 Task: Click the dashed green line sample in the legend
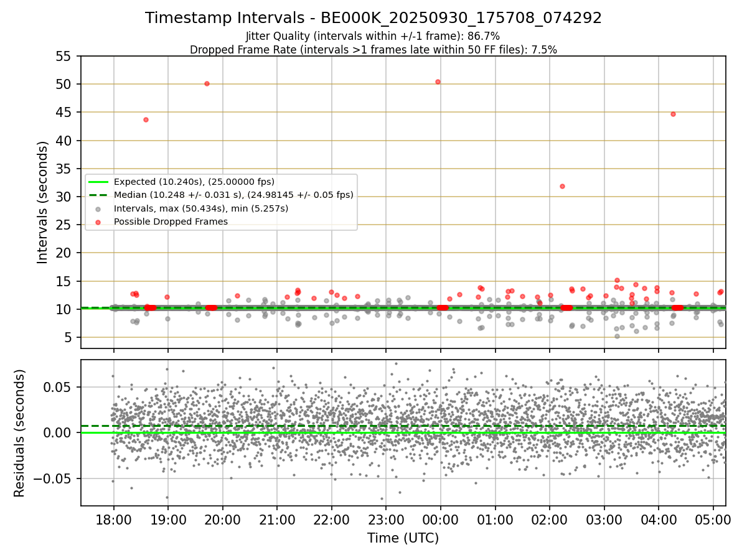99,195
